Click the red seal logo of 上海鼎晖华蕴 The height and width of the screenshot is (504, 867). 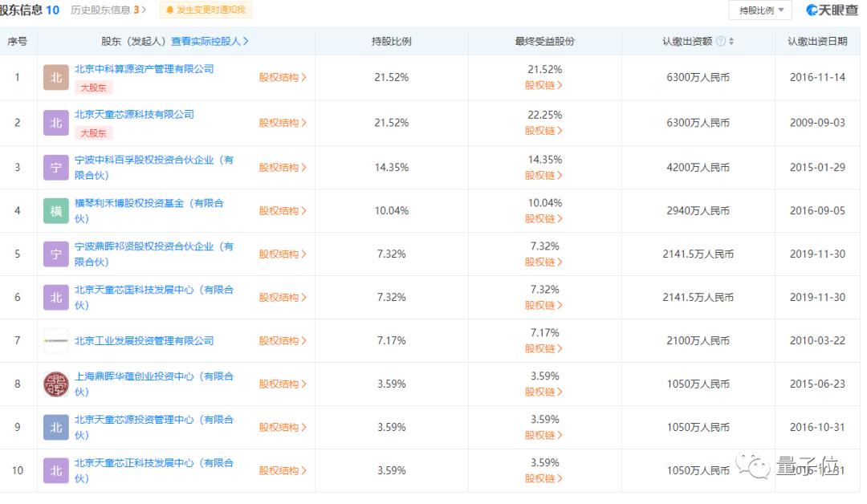coord(55,384)
